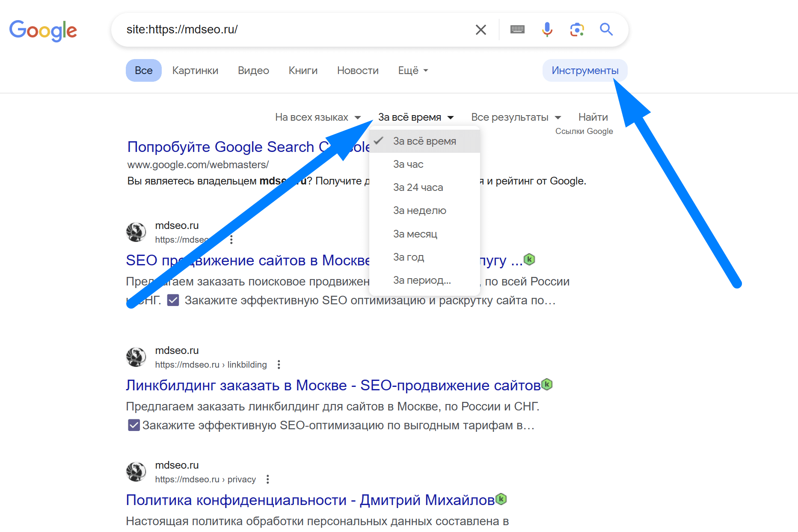Click favicon of privacy result
The height and width of the screenshot is (532, 798).
click(x=136, y=472)
